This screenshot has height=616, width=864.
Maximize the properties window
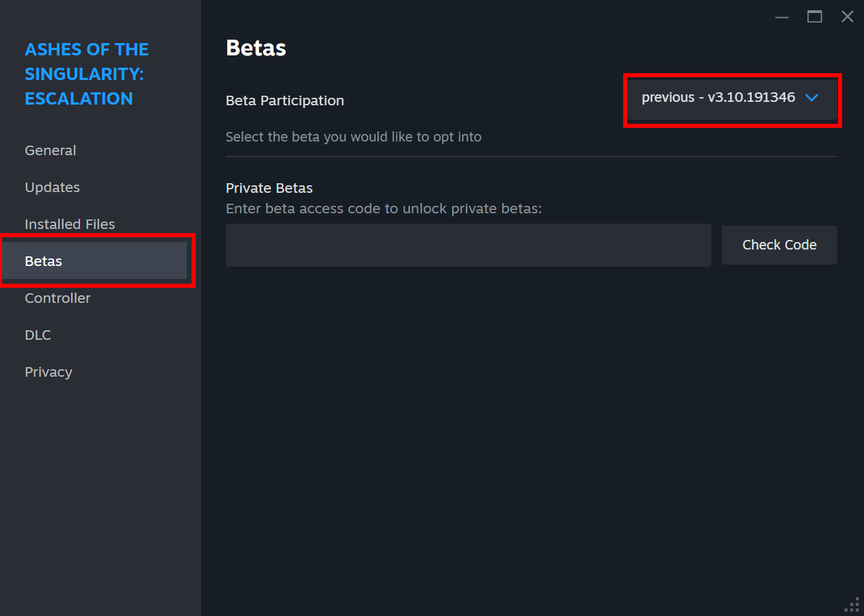pos(815,17)
